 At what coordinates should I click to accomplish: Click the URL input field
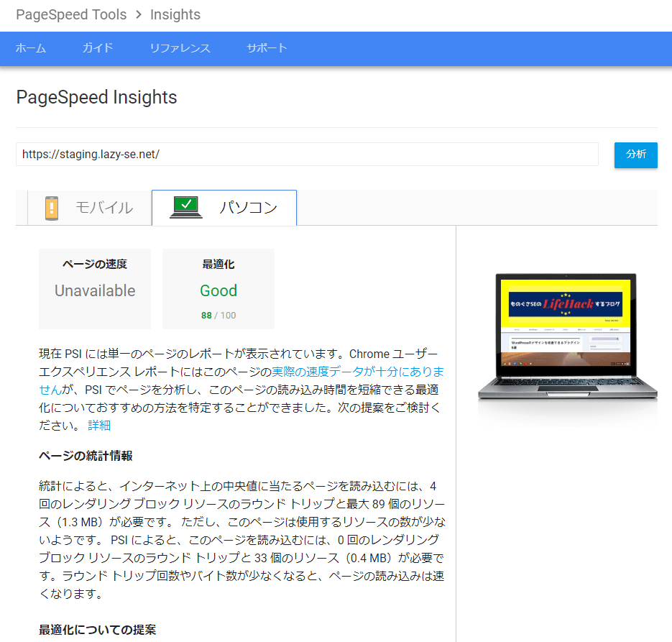click(307, 155)
